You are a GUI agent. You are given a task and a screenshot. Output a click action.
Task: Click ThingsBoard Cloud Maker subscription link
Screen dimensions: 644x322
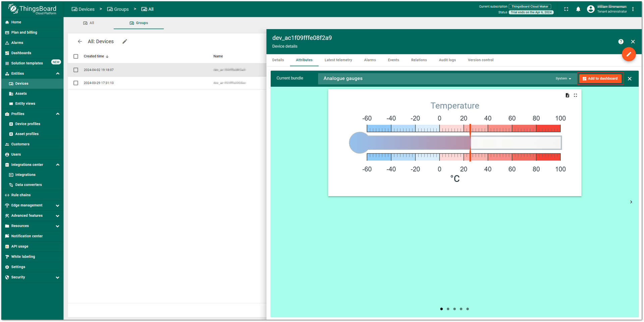[530, 6]
